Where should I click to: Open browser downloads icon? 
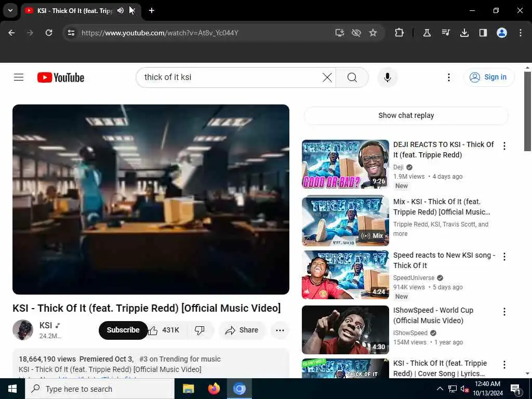point(464,33)
